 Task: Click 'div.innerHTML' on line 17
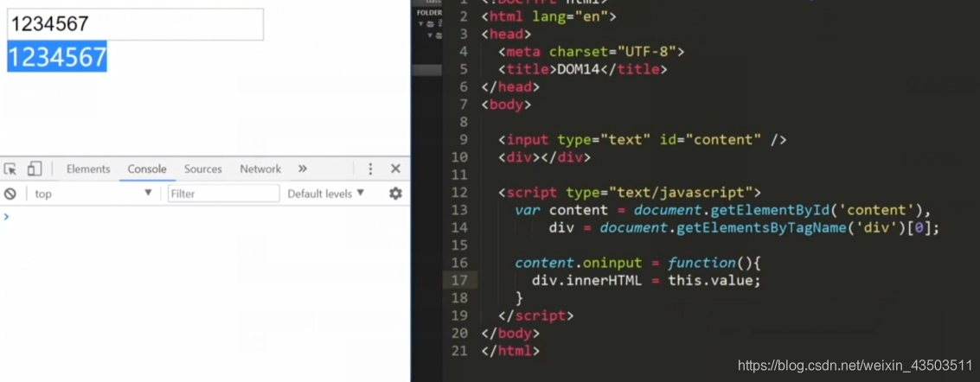coord(586,280)
